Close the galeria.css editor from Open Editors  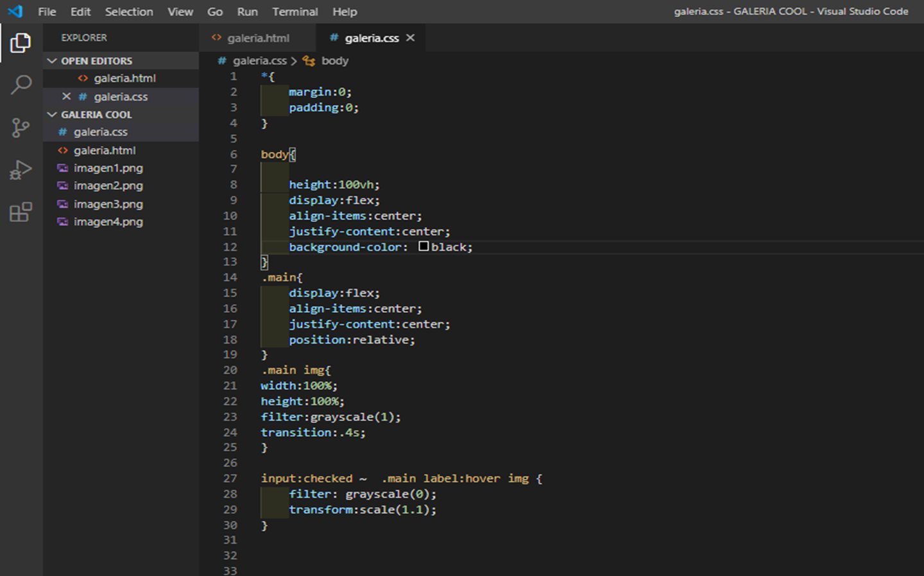[x=67, y=96]
